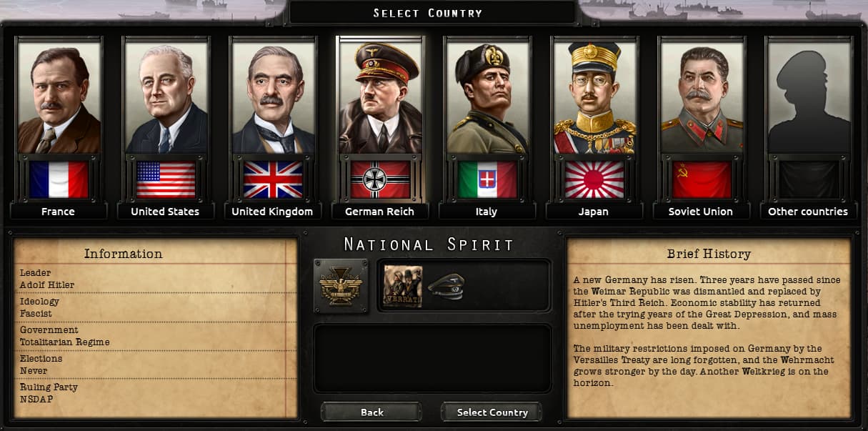Click the officer cap national spirit icon

click(x=447, y=287)
